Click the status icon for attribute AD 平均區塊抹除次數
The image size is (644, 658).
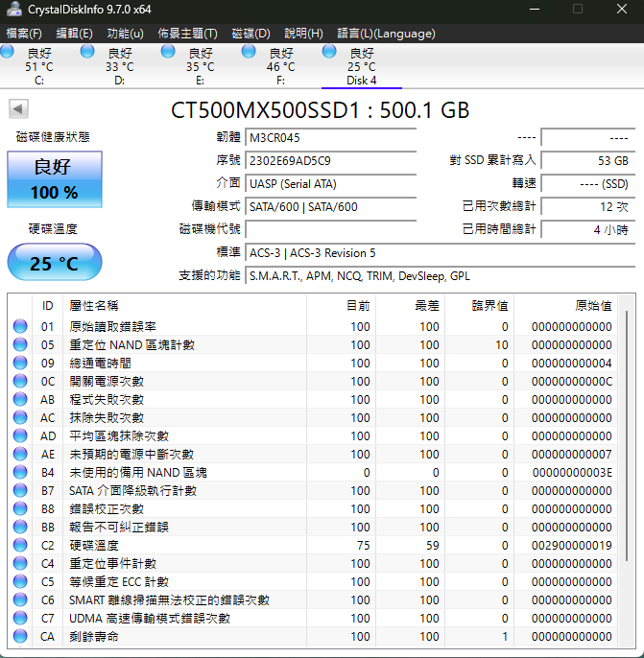coord(20,435)
